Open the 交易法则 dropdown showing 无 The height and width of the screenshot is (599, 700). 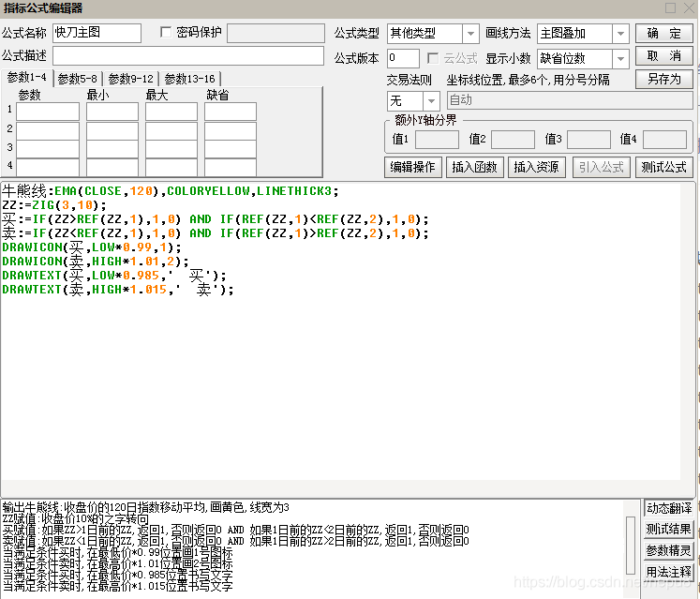(x=431, y=101)
